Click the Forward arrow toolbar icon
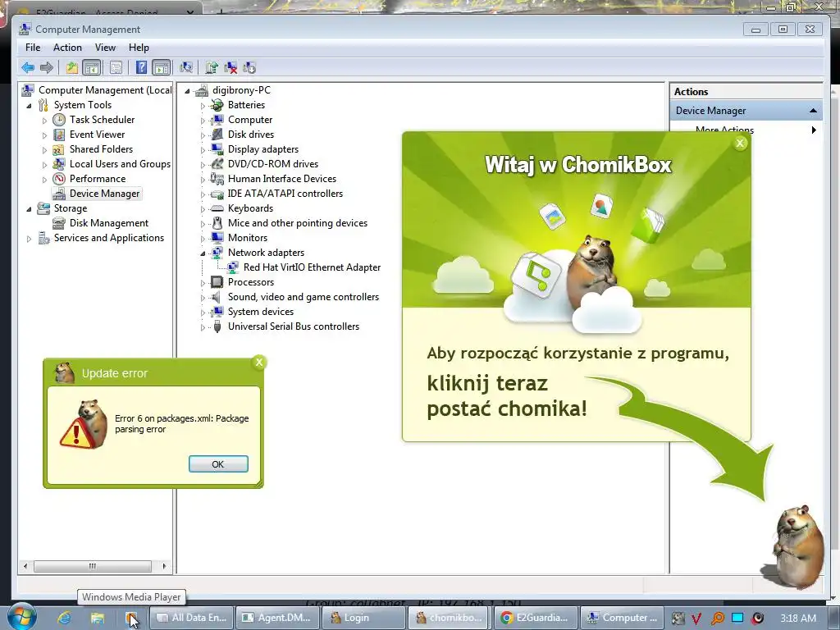Screen dimensions: 840x630 [x=47, y=67]
